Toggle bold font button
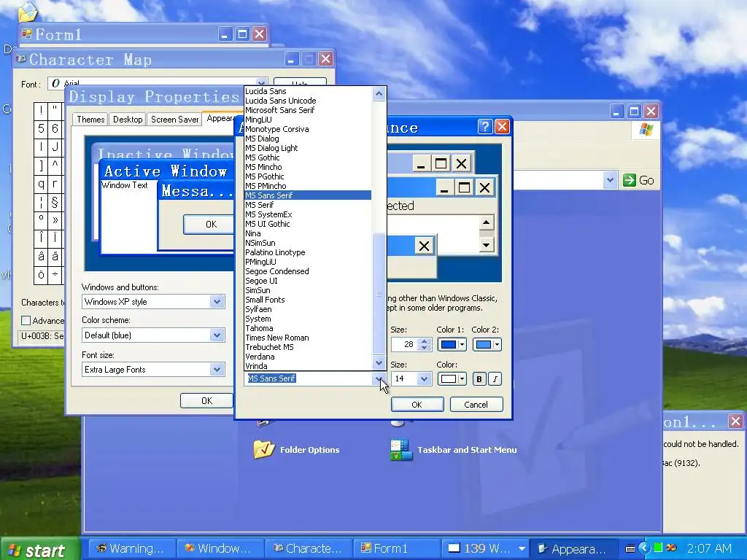The height and width of the screenshot is (560, 747). click(x=479, y=379)
